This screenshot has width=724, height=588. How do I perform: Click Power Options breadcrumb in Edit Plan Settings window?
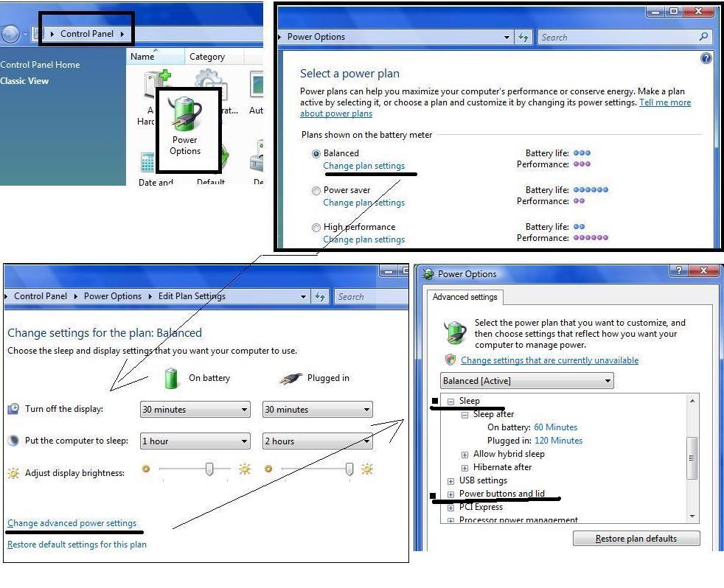tap(113, 296)
